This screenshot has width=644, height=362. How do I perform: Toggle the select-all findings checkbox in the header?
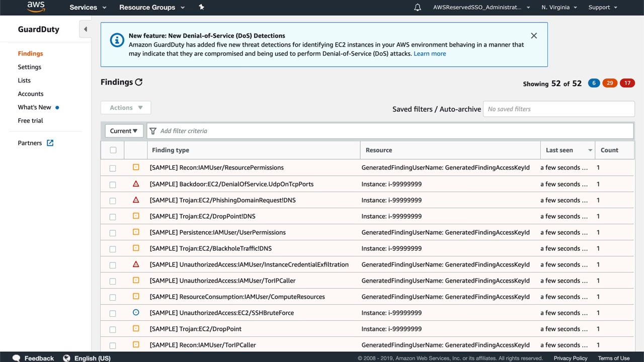[113, 150]
